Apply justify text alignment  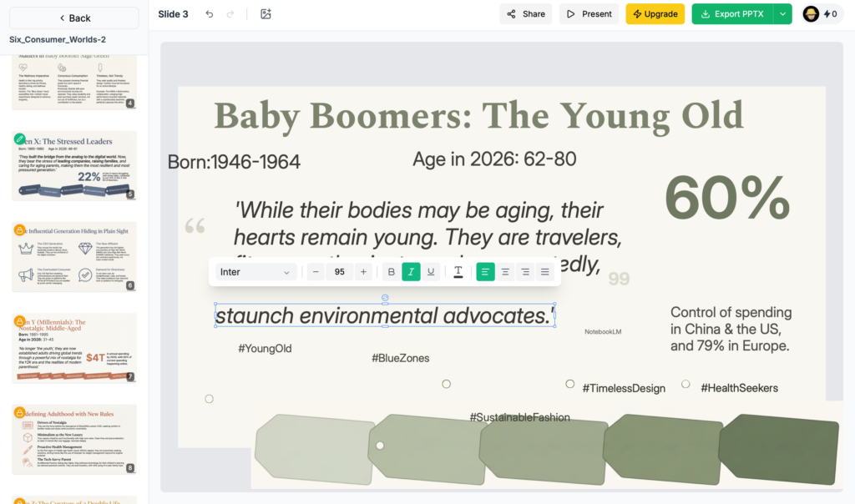(545, 272)
